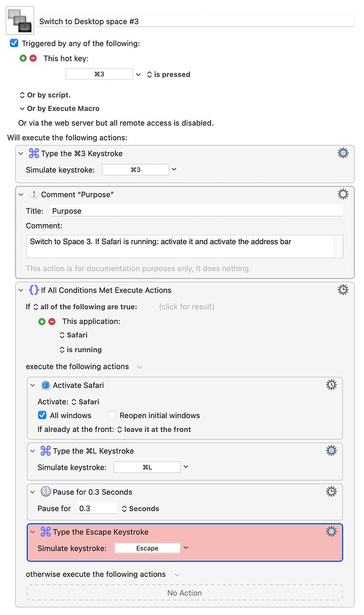
Task: Click the Pause for 0.3 value field
Action: click(x=97, y=508)
